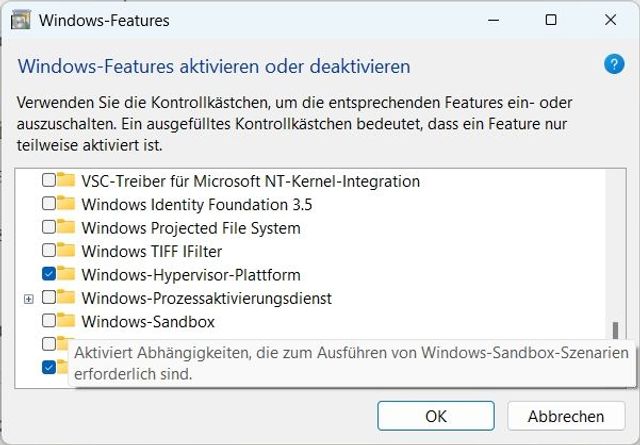The image size is (640, 445).
Task: Click the Windows-Features title bar icon
Action: pos(20,20)
